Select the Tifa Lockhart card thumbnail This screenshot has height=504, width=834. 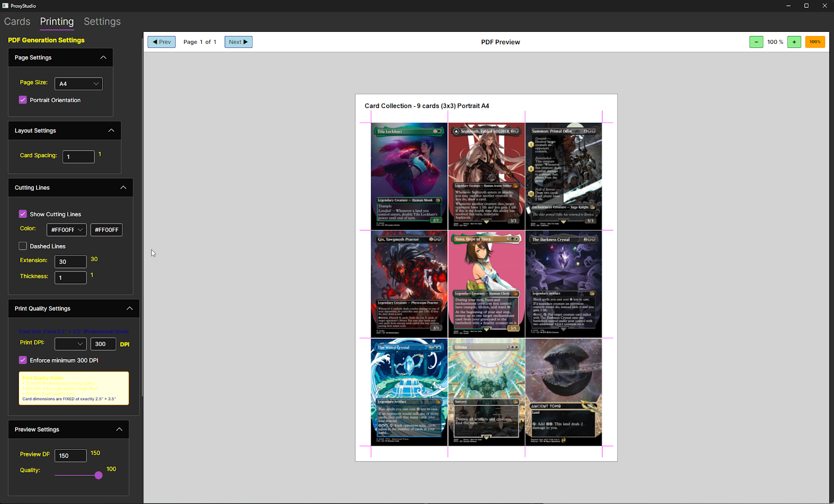(409, 176)
